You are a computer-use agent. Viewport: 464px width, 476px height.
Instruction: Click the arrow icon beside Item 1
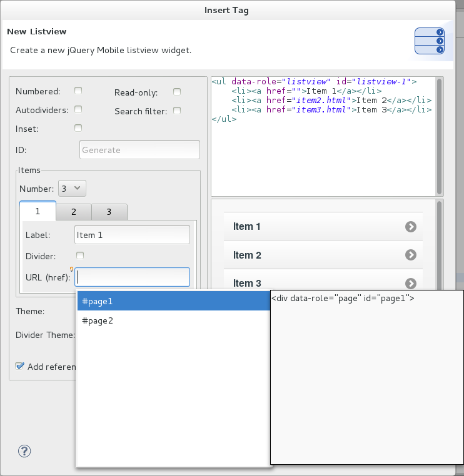click(x=410, y=227)
